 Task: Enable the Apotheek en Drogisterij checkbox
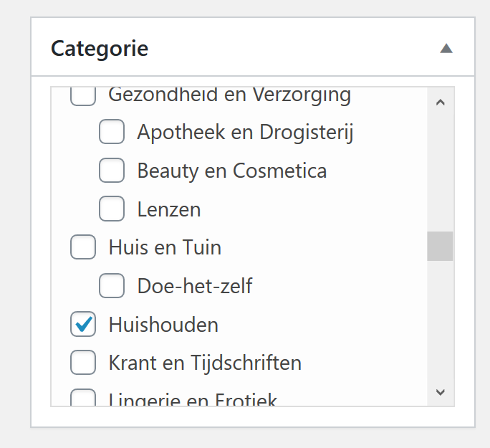tap(112, 132)
